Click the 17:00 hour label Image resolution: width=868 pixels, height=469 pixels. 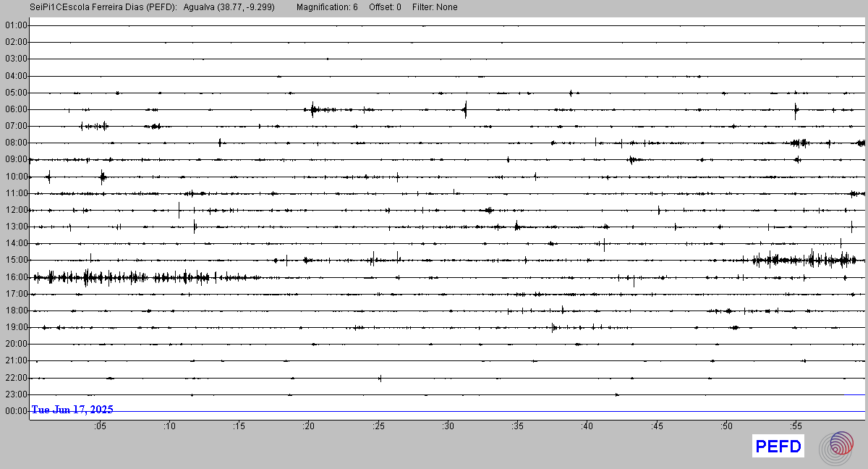(16, 294)
